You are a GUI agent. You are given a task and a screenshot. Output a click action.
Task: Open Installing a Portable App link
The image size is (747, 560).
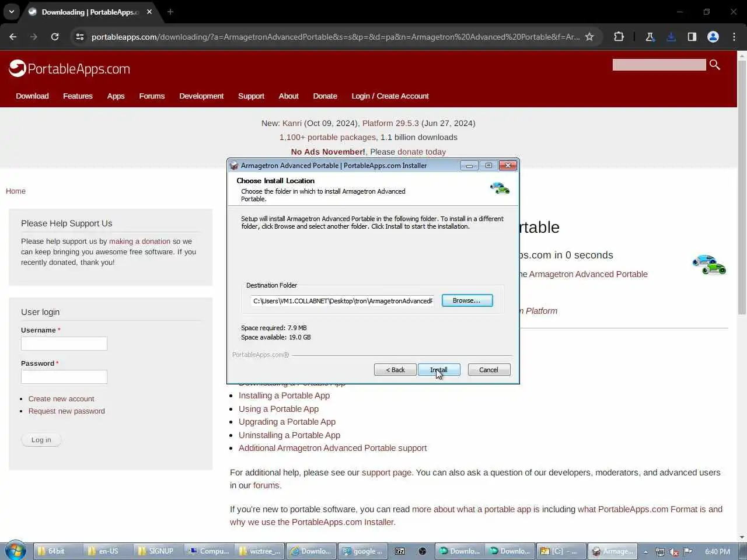[284, 395]
